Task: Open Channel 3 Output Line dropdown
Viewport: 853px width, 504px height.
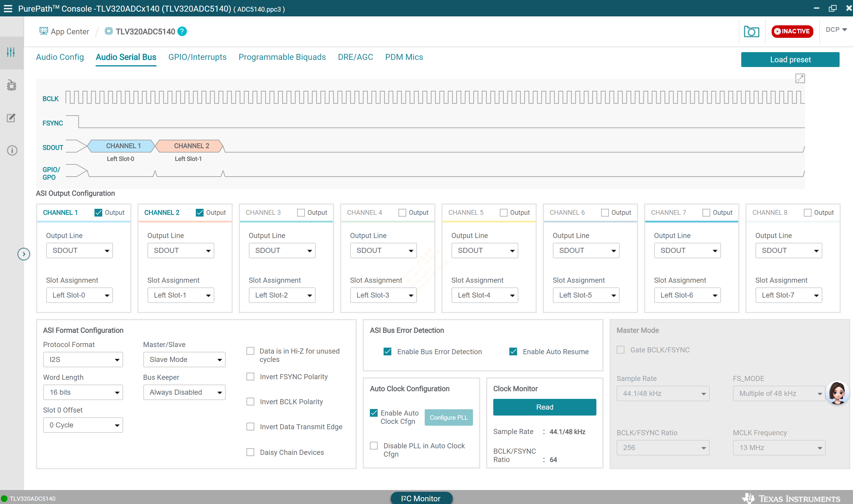Action: (282, 251)
